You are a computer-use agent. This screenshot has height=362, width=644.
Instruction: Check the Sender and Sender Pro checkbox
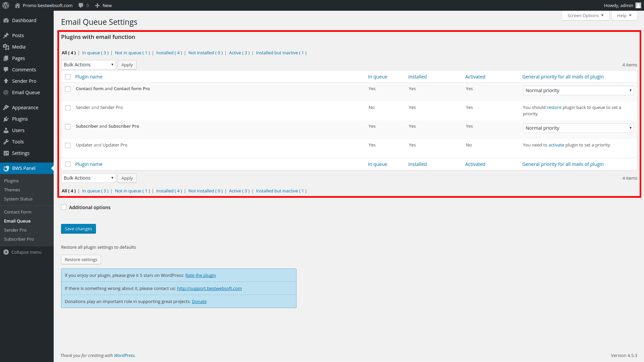point(68,108)
